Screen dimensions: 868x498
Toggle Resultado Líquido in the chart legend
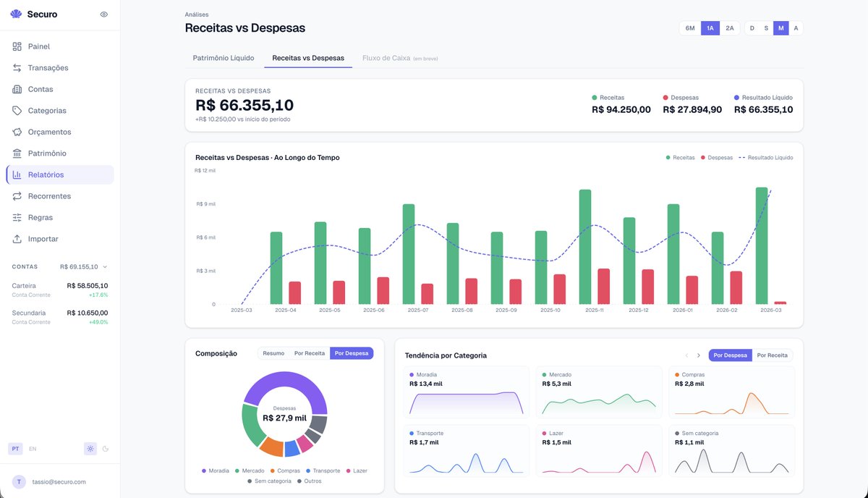(x=765, y=157)
